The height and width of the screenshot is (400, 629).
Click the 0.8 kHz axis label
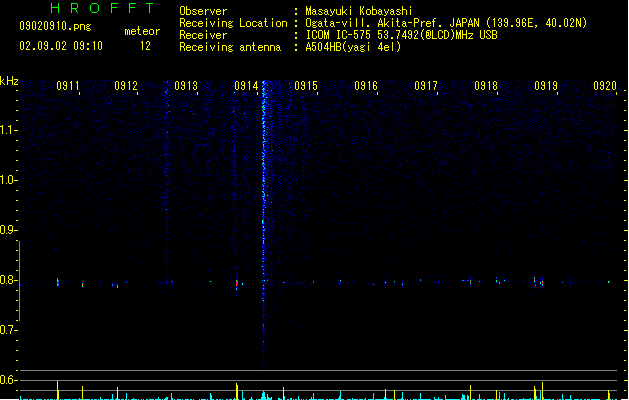pyautogui.click(x=8, y=280)
